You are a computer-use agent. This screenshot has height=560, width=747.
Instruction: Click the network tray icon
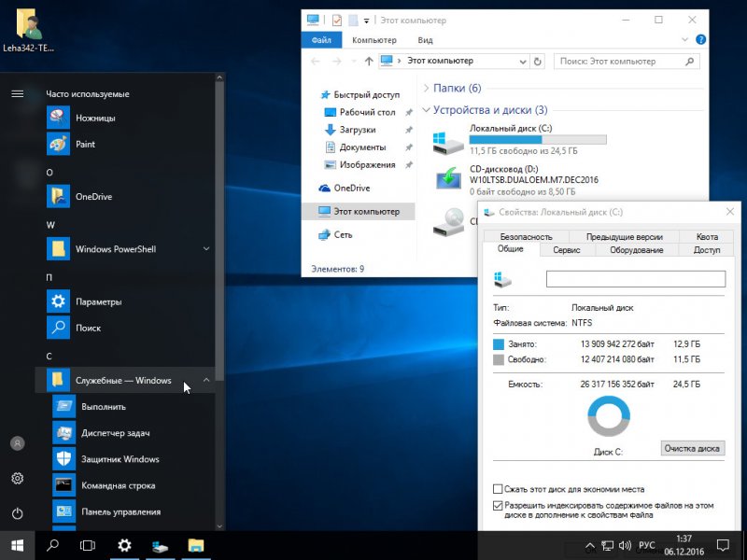(607, 546)
